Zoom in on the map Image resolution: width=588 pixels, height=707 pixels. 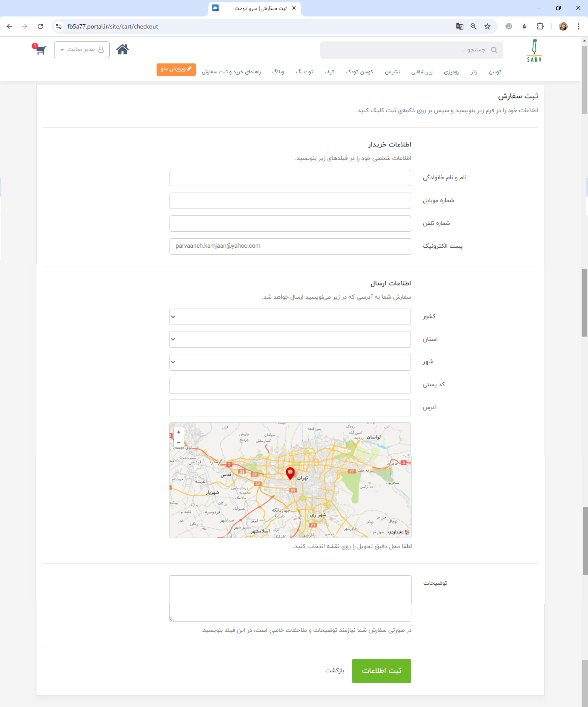click(179, 432)
